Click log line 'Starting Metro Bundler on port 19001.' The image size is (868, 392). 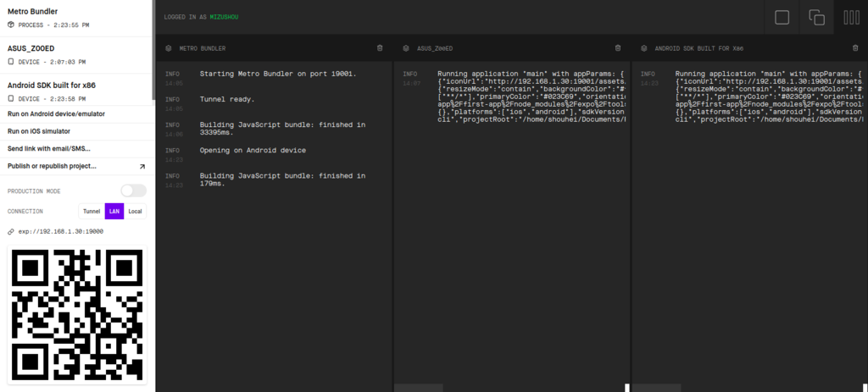pyautogui.click(x=278, y=74)
